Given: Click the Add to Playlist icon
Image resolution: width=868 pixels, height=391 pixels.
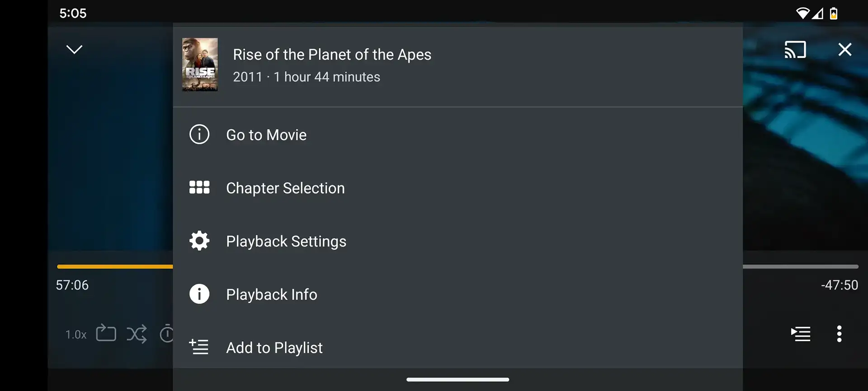Looking at the screenshot, I should [199, 347].
